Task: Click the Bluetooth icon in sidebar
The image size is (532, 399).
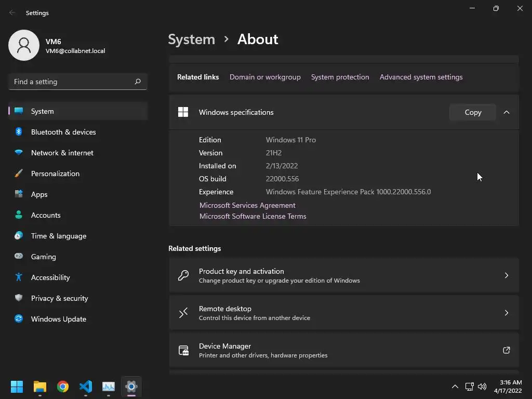Action: (x=19, y=131)
